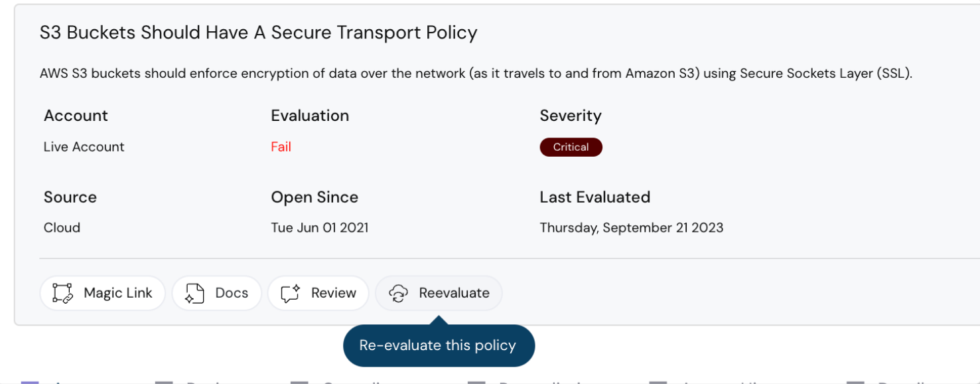
Task: Click the Reevaluate cloud refresh icon
Action: (398, 293)
